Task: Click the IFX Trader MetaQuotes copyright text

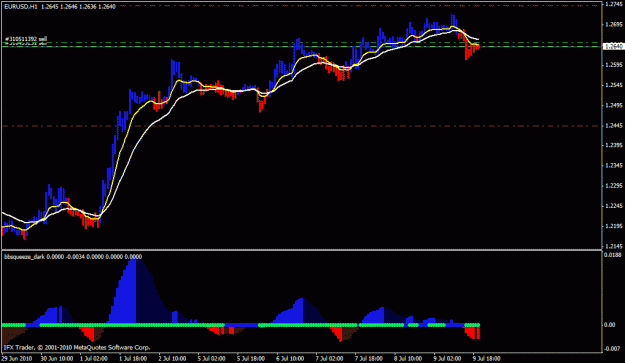Action: pos(77,347)
